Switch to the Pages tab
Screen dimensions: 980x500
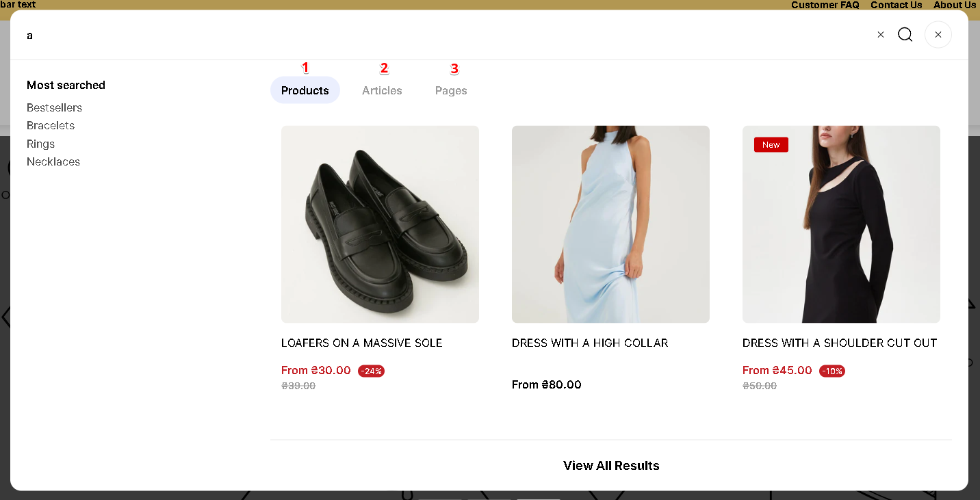(451, 90)
